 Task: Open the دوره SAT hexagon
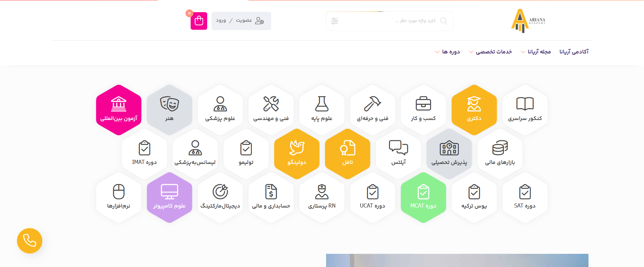tap(525, 197)
